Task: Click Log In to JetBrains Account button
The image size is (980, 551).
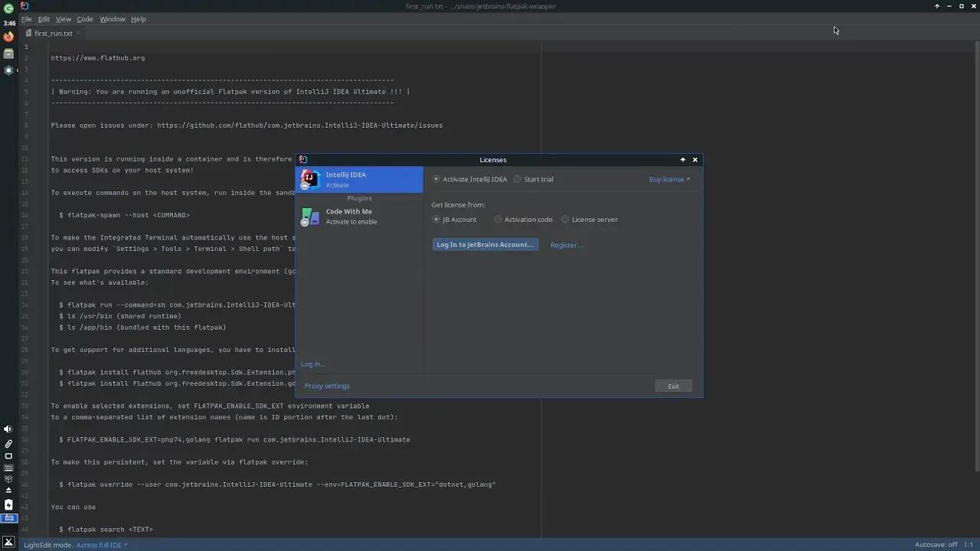Action: pyautogui.click(x=485, y=244)
